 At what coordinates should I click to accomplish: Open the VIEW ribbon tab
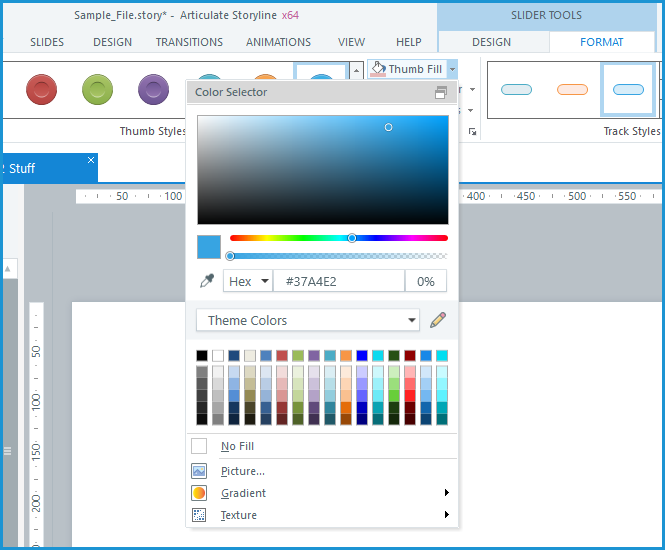point(351,42)
